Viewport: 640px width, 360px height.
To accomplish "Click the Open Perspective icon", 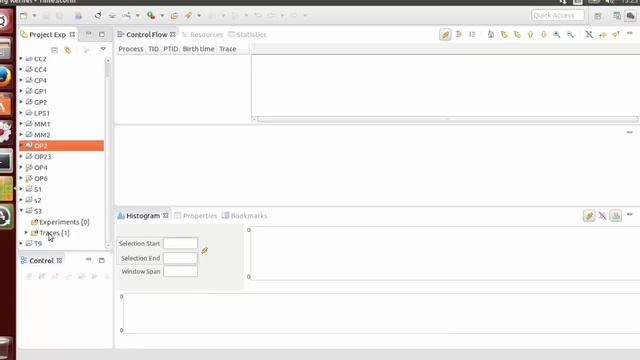I will (x=598, y=16).
